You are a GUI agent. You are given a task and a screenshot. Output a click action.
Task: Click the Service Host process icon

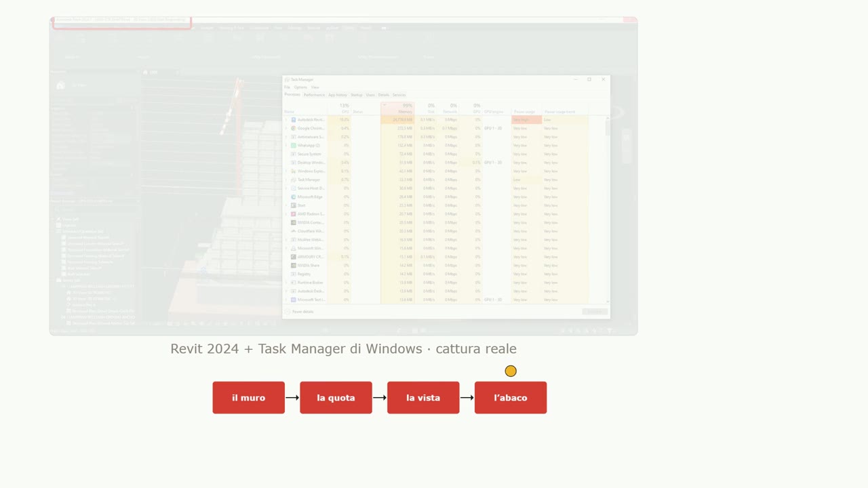coord(293,188)
